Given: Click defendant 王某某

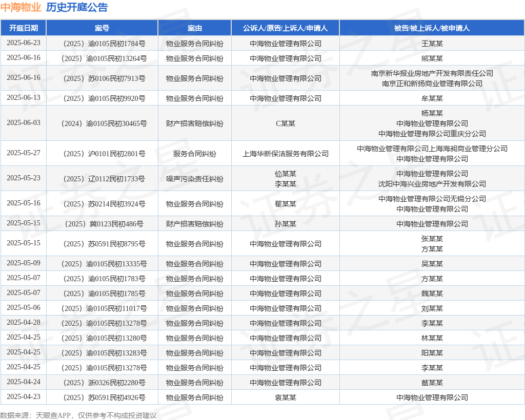Looking at the screenshot, I should [432, 44].
